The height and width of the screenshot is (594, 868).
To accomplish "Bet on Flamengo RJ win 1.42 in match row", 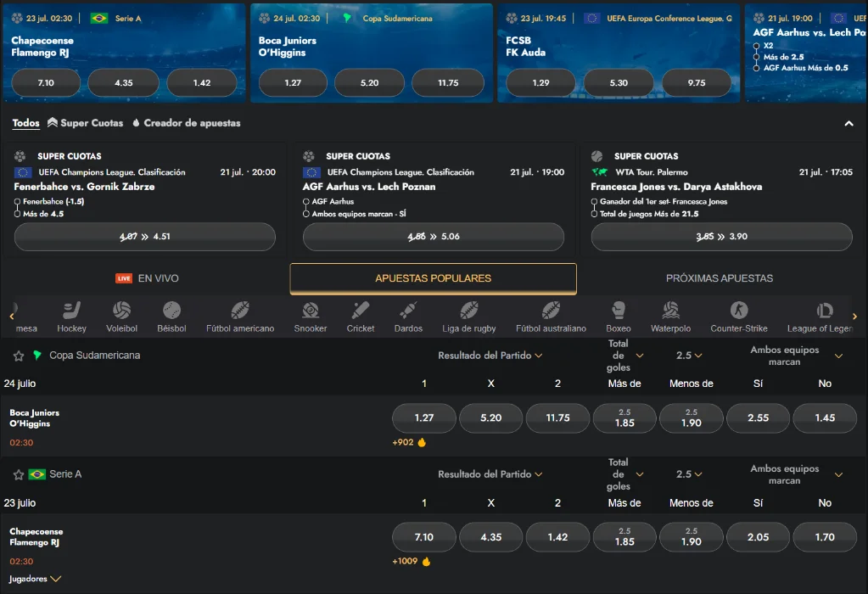I will pos(557,537).
